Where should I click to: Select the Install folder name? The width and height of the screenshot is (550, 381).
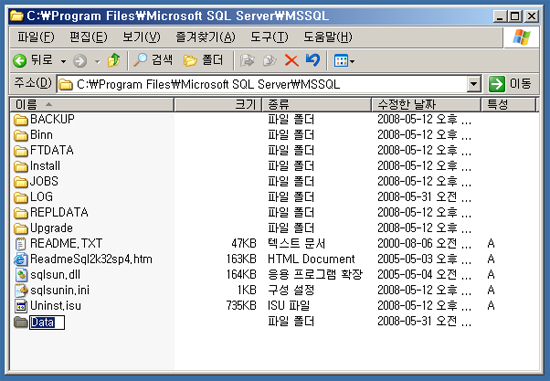point(45,166)
